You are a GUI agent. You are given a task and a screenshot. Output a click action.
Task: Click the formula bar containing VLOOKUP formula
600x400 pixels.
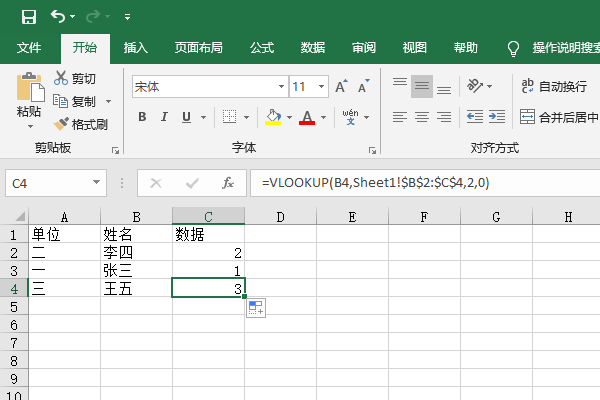(x=420, y=183)
